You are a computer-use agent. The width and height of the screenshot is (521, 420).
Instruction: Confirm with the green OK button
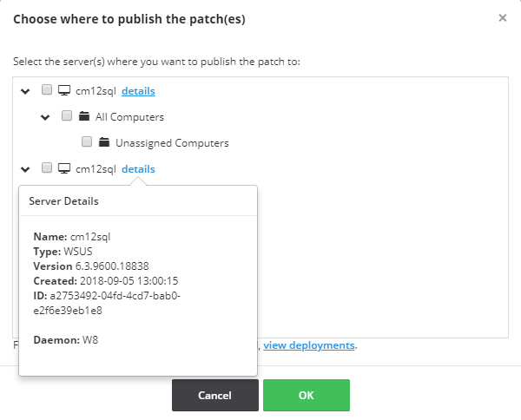[306, 395]
